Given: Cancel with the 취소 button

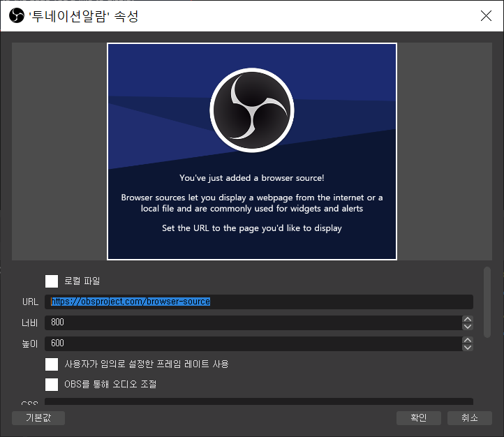Looking at the screenshot, I should (x=470, y=418).
